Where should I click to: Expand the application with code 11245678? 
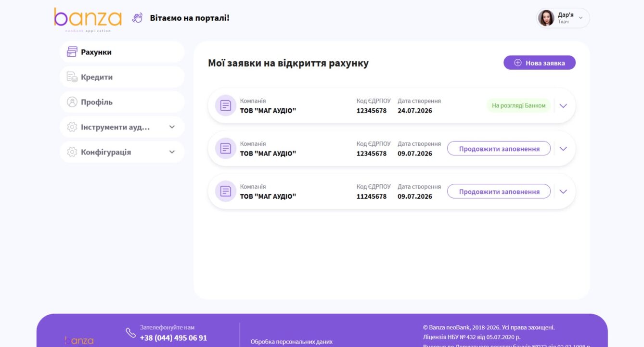(x=563, y=191)
